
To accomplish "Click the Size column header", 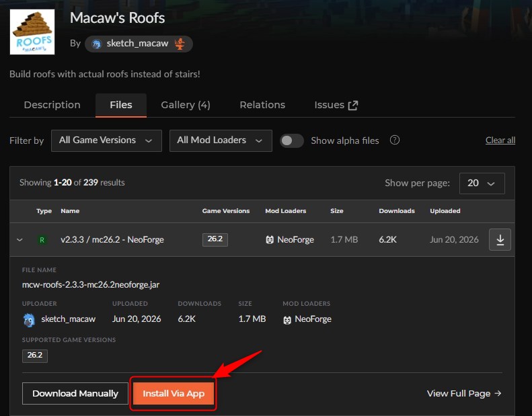I will coord(336,211).
